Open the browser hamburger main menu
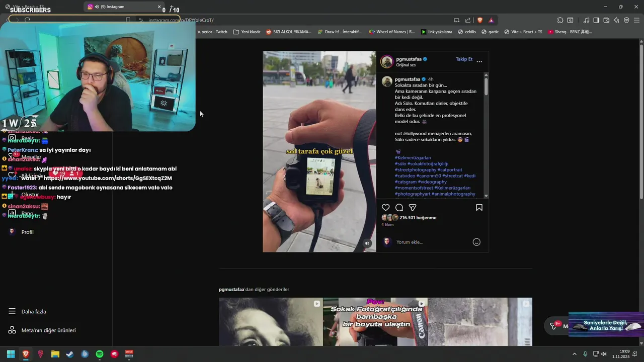644x362 pixels. tap(636, 20)
